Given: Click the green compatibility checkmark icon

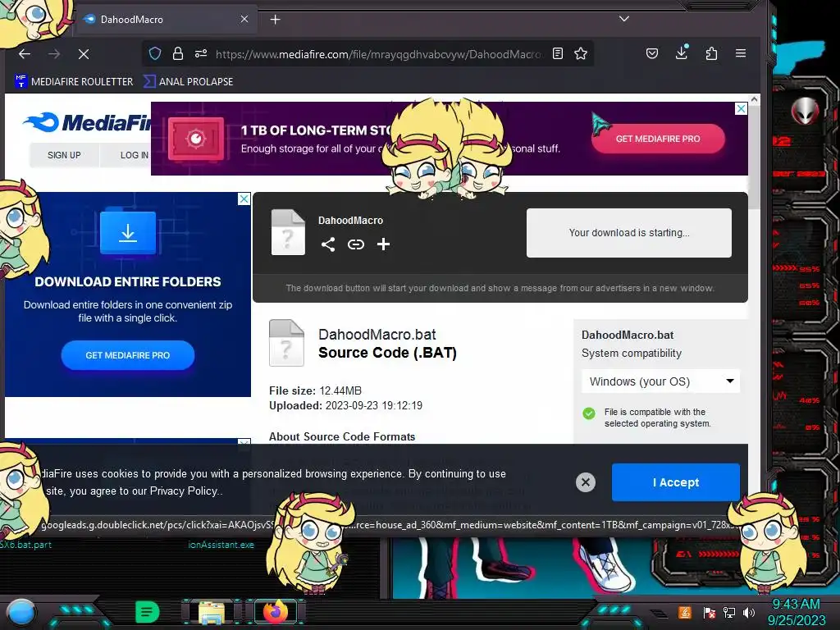Looking at the screenshot, I should click(589, 413).
